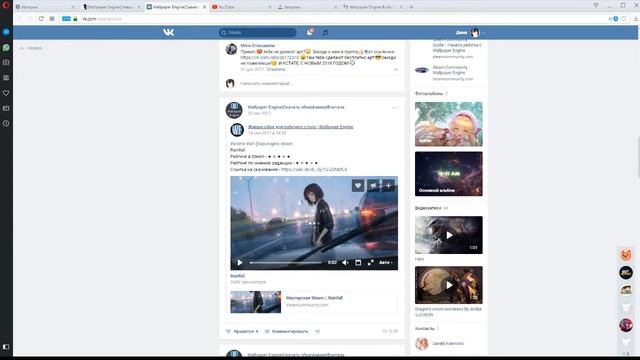Screen dimensions: 640x360
Task: Share the Rainfall post with arrow icon
Action: tap(317, 331)
